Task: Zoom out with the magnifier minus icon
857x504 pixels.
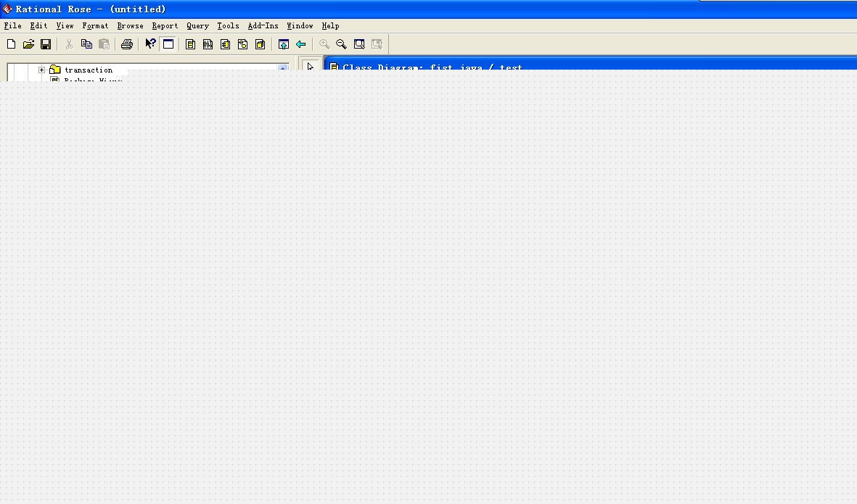Action: 342,44
